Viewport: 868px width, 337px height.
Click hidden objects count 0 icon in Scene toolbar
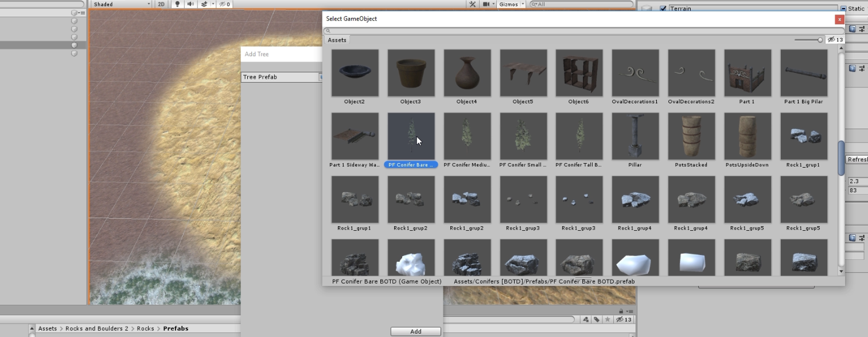(x=224, y=4)
